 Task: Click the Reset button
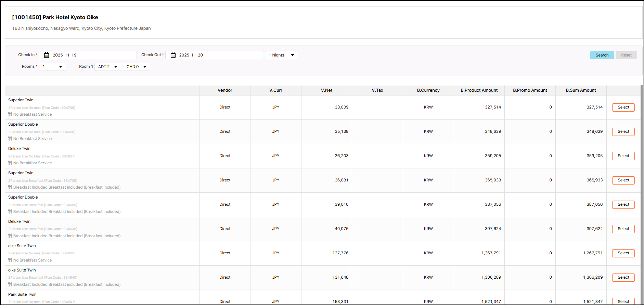click(x=626, y=55)
